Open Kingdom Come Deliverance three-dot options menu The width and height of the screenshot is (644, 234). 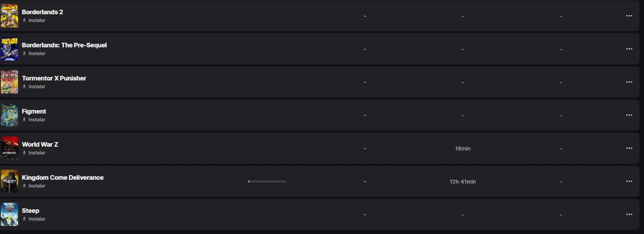pos(629,182)
